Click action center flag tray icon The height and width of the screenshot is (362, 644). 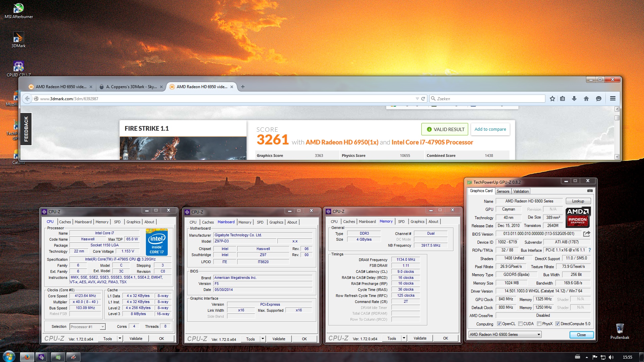[x=595, y=357]
